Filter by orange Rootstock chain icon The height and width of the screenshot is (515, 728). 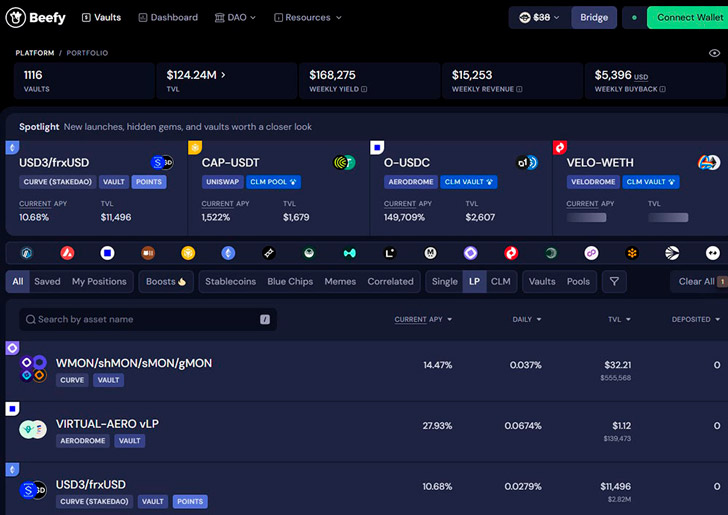632,253
